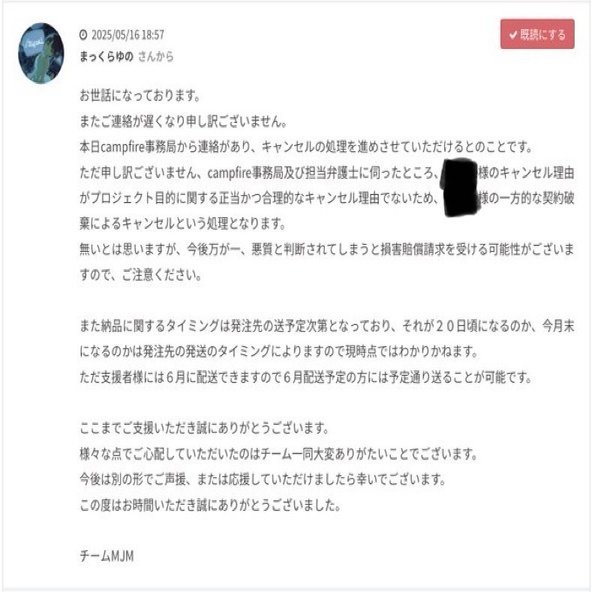Image resolution: width=592 pixels, height=592 pixels.
Task: Click the greeting line お世話になっております。
Action: click(x=140, y=96)
